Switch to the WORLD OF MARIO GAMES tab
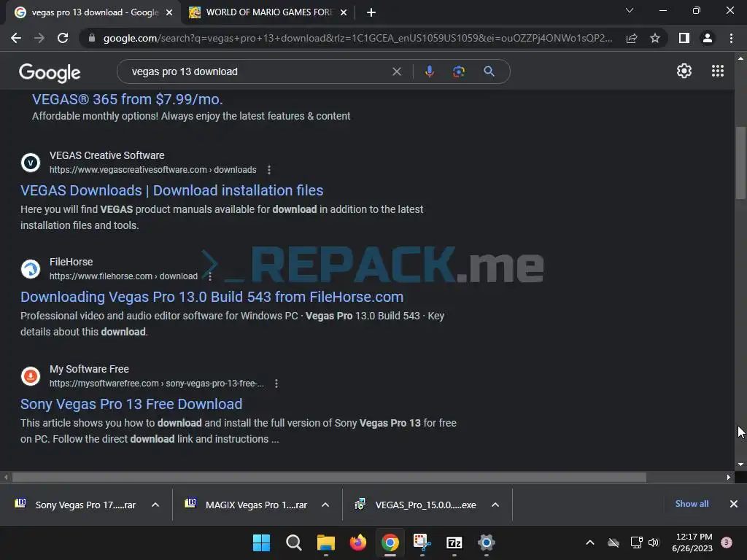The height and width of the screenshot is (560, 747). tap(267, 12)
